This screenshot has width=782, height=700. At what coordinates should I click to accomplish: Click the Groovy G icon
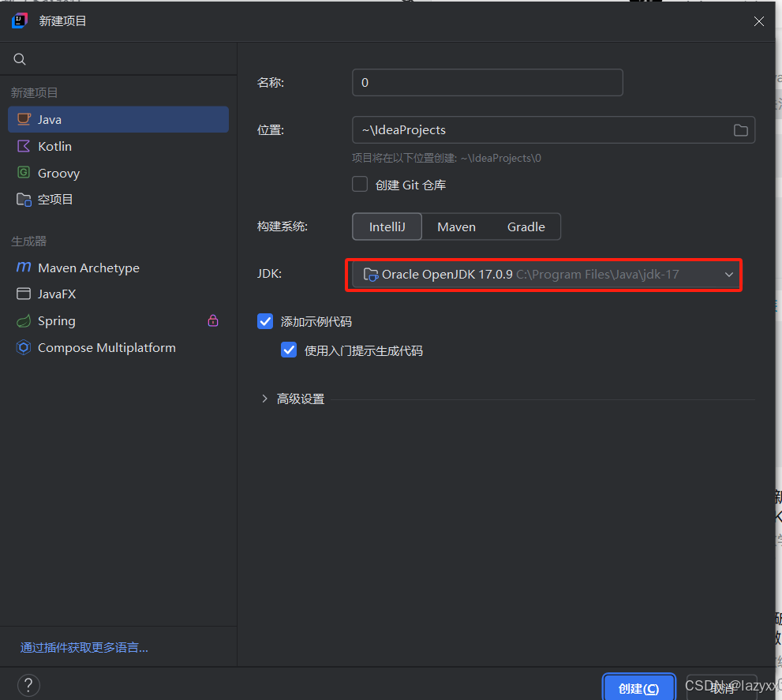(x=24, y=173)
